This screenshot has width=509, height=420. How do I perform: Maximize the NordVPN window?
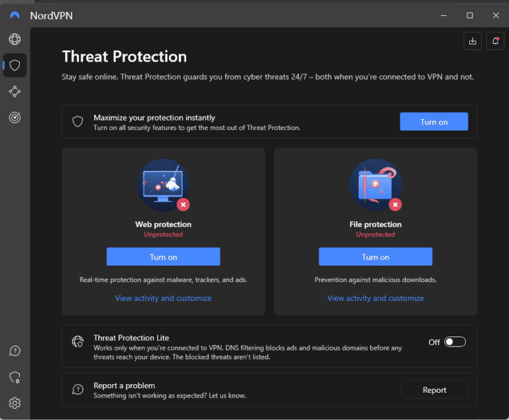coord(470,15)
